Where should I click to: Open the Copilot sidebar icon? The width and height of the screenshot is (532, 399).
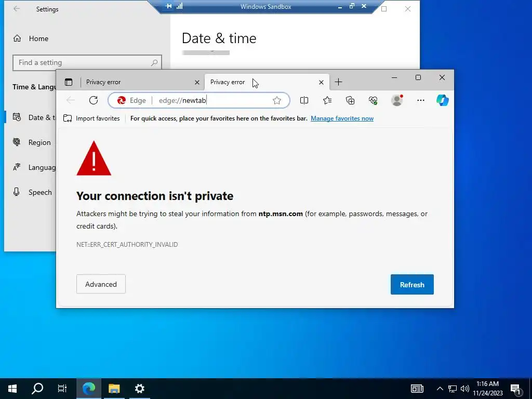[x=443, y=100]
